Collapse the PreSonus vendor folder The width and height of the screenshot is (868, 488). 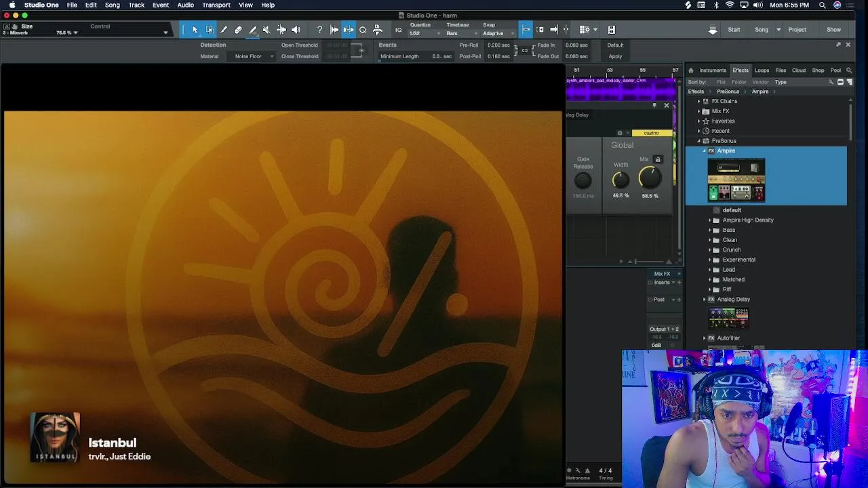coord(698,141)
